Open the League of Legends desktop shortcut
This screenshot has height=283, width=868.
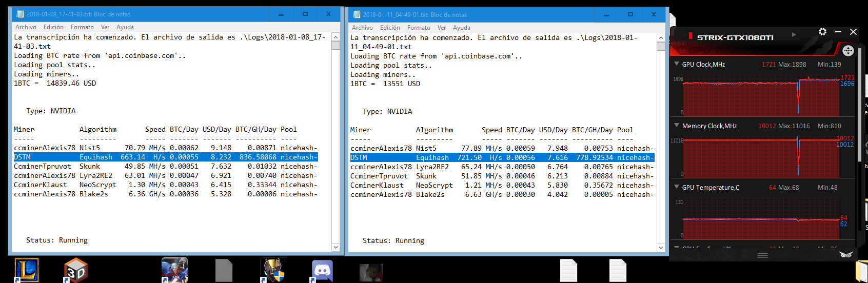click(26, 270)
